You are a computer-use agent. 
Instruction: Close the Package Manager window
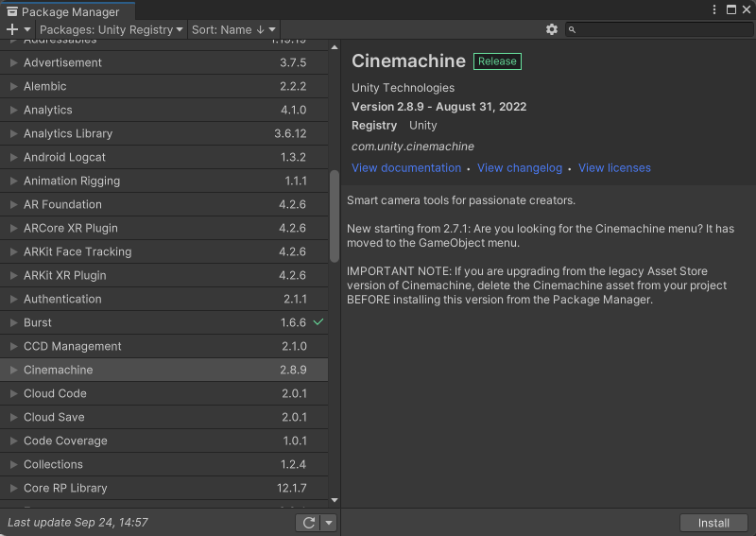[747, 9]
